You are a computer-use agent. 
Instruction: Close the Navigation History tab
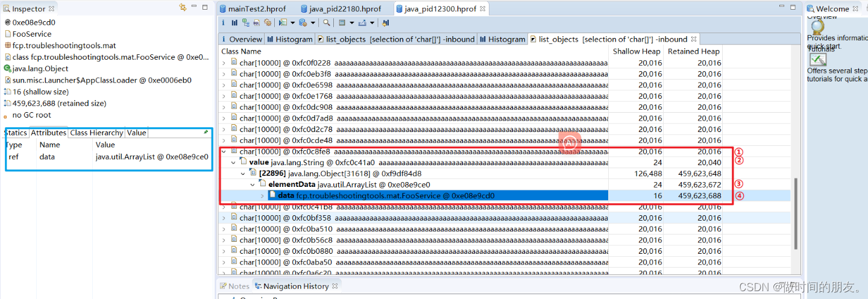point(336,286)
